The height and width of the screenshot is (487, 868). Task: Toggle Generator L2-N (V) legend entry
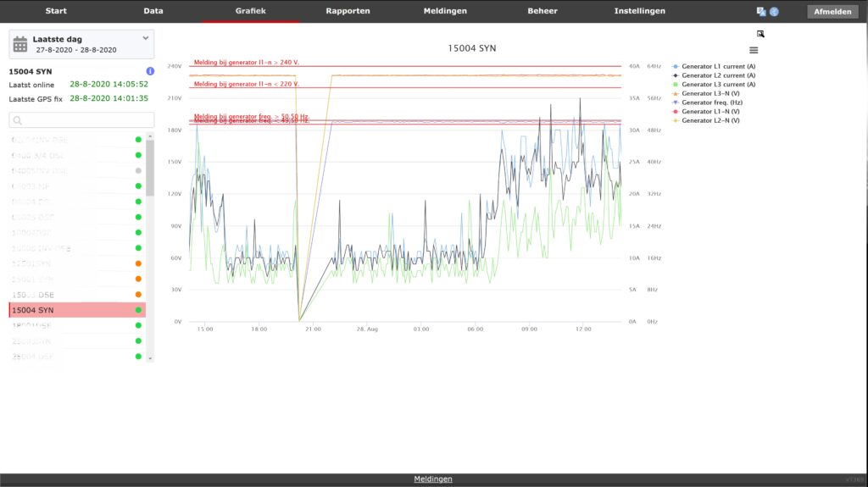710,120
